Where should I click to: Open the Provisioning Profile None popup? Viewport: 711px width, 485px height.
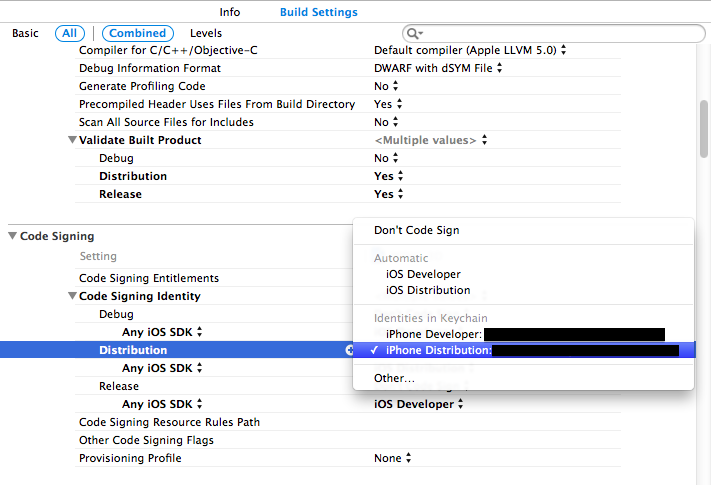click(x=392, y=458)
